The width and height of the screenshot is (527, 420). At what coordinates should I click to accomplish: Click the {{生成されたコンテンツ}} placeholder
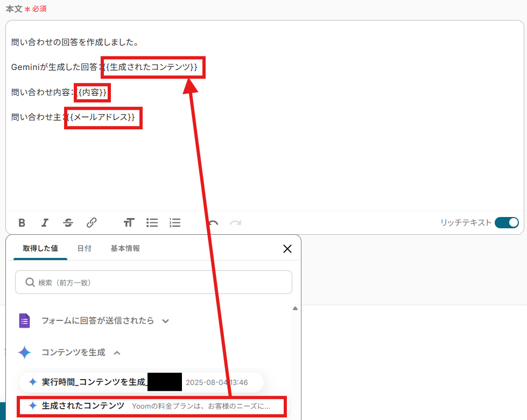[151, 67]
